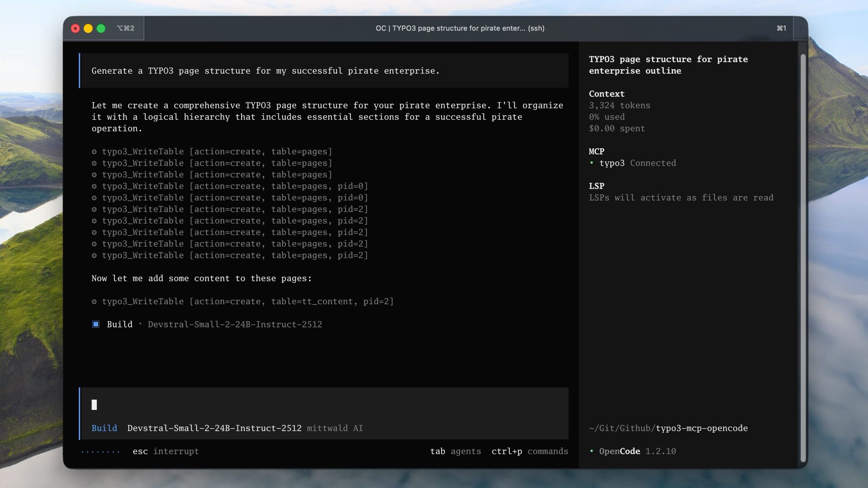The height and width of the screenshot is (488, 868).
Task: Click the ctrl+p commands hint
Action: pyautogui.click(x=529, y=451)
